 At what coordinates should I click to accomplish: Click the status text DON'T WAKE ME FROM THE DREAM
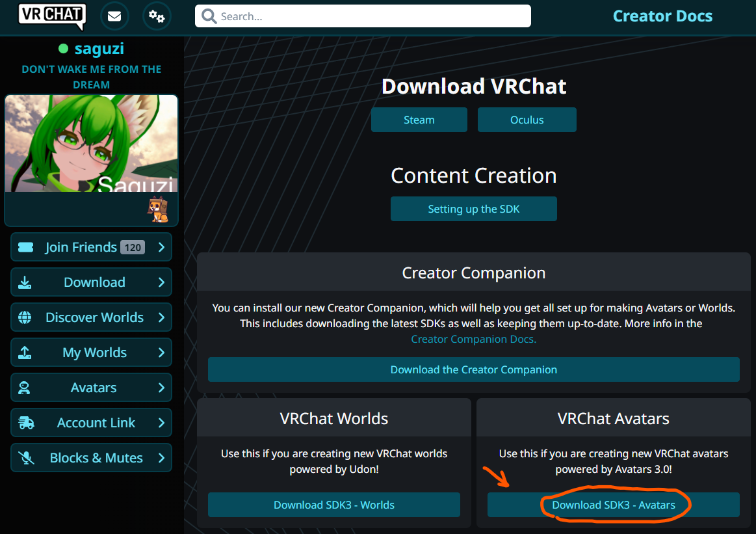click(x=91, y=77)
